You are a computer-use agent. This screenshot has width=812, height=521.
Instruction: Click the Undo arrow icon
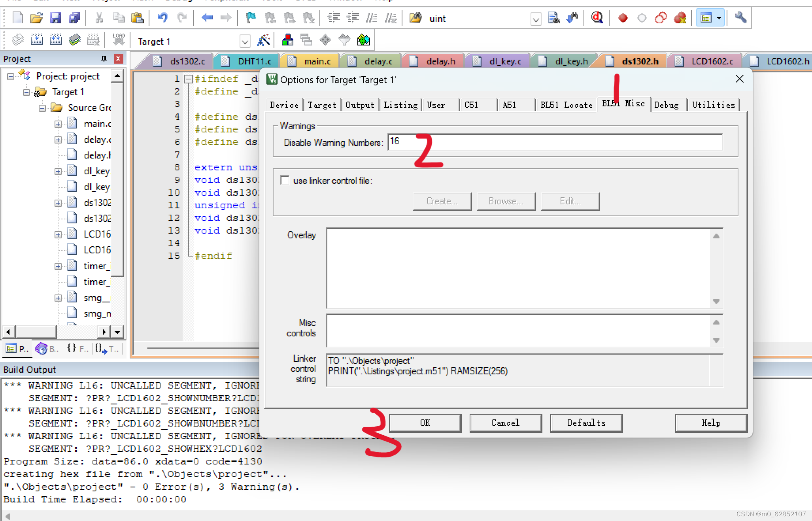[x=162, y=18]
